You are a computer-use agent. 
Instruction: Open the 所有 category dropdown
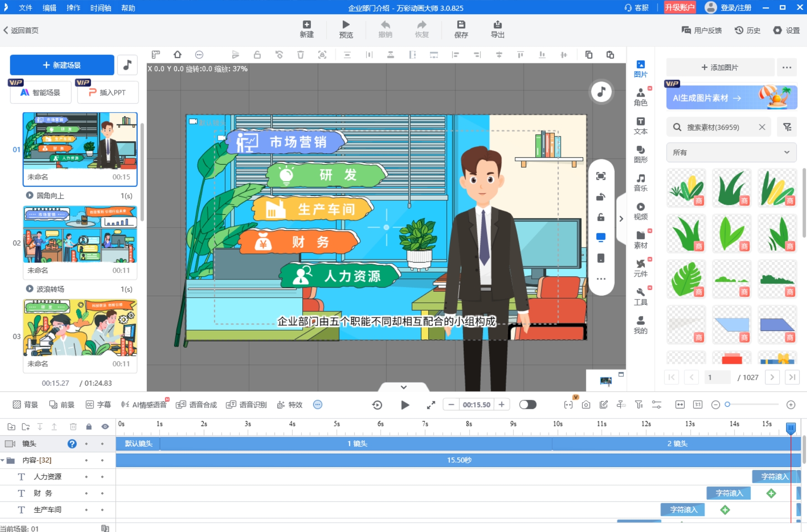click(x=731, y=152)
